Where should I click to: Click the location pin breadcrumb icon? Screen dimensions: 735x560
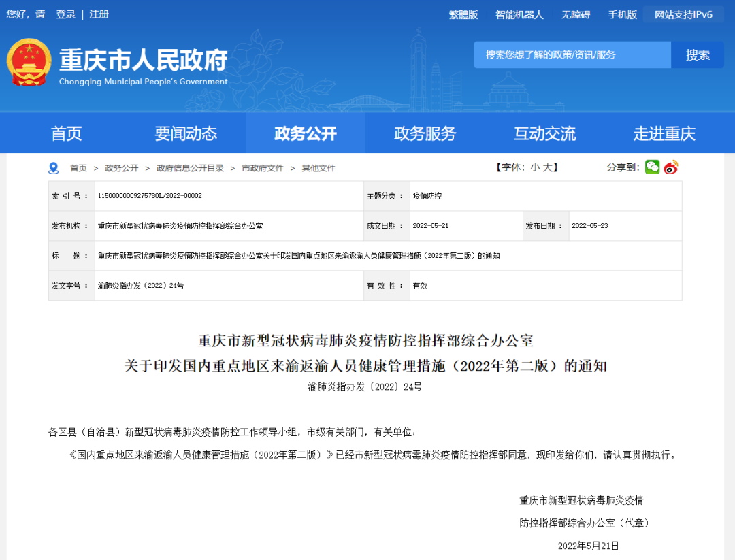click(x=54, y=168)
